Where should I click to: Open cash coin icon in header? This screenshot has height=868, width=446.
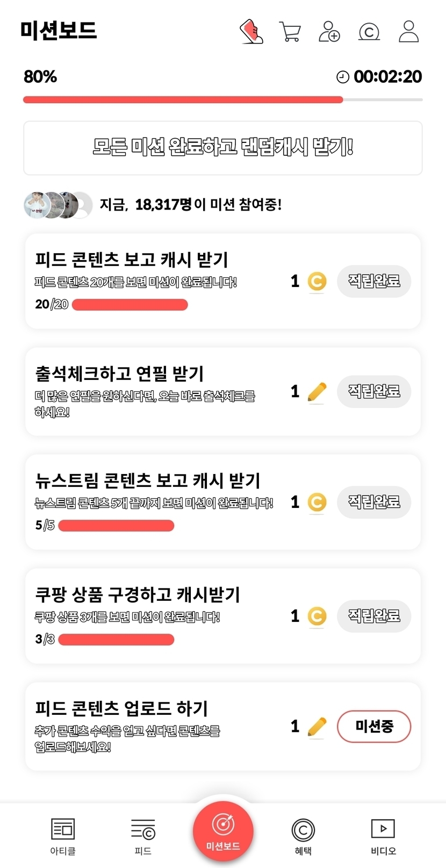click(369, 32)
